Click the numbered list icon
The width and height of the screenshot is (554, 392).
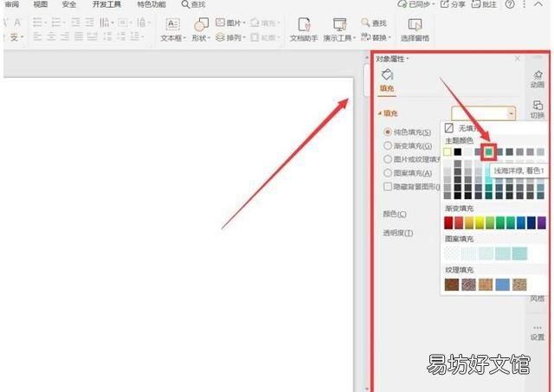point(56,23)
